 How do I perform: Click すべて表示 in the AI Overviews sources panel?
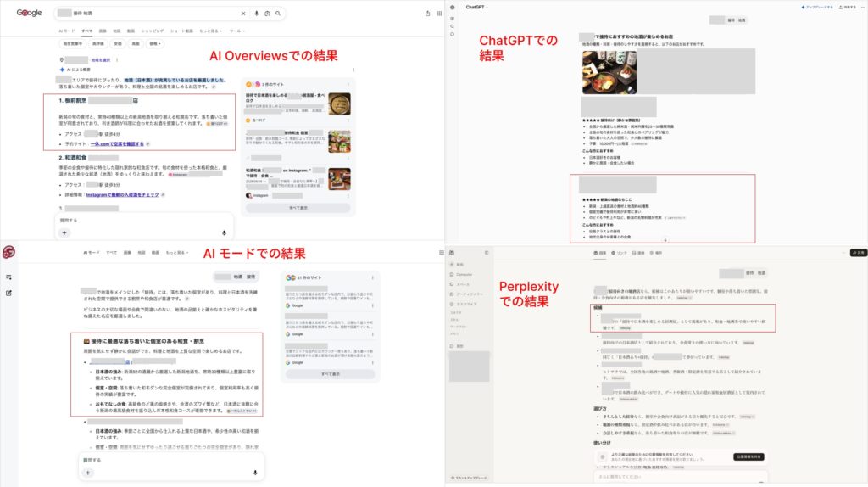[x=298, y=208]
